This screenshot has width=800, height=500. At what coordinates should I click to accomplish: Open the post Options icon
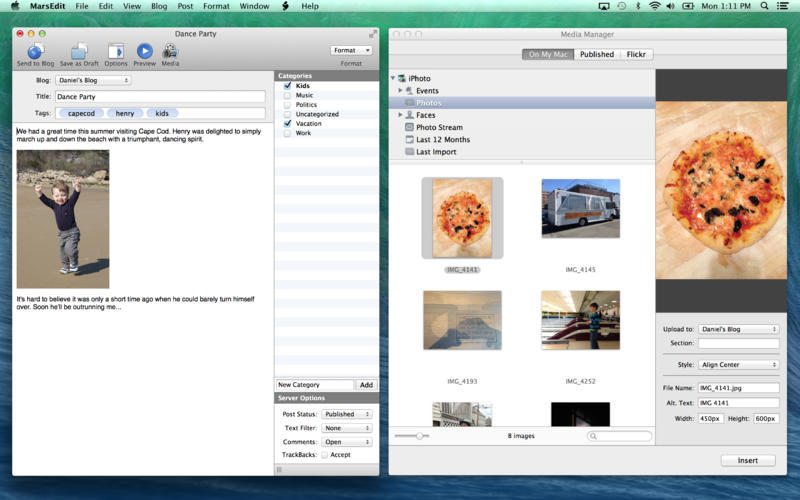point(116,51)
